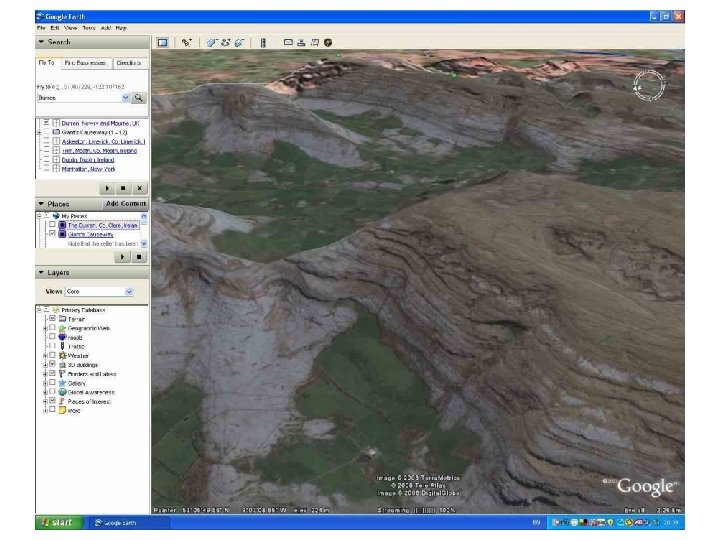Clear search results with the X button
The width and height of the screenshot is (720, 540).
pos(140,188)
